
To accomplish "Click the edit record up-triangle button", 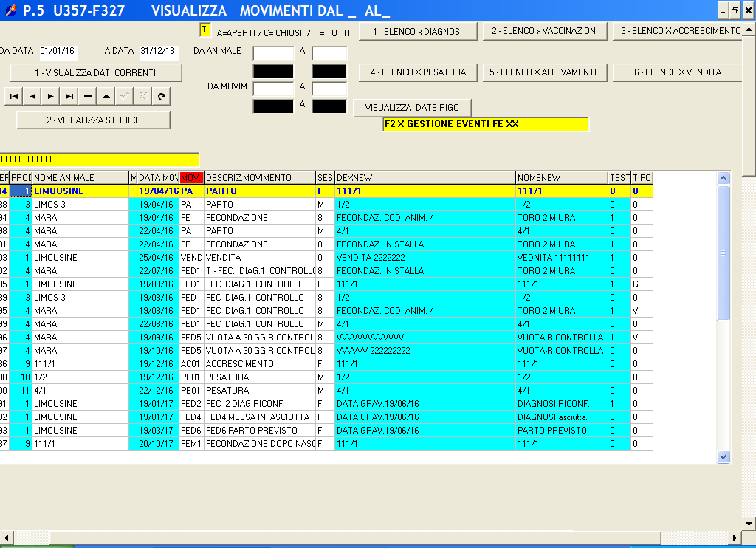I will pos(106,97).
